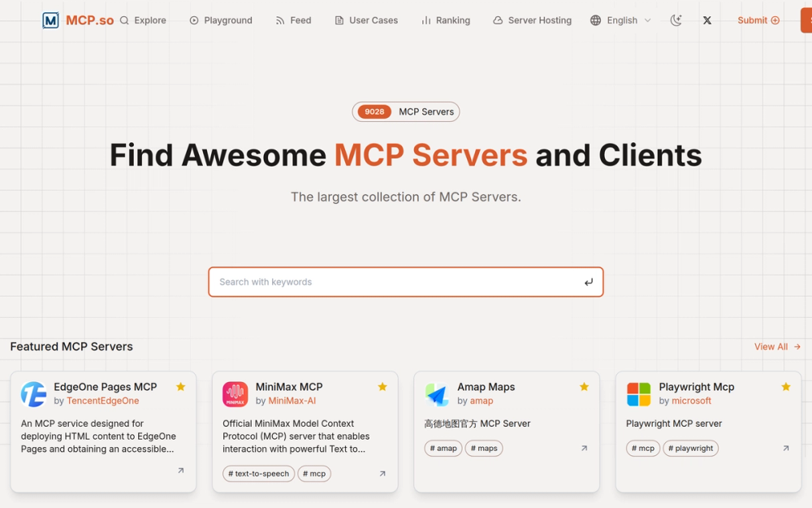Viewport: 812px width, 508px height.
Task: Click the MiniMax MCP description text
Action: (296, 436)
